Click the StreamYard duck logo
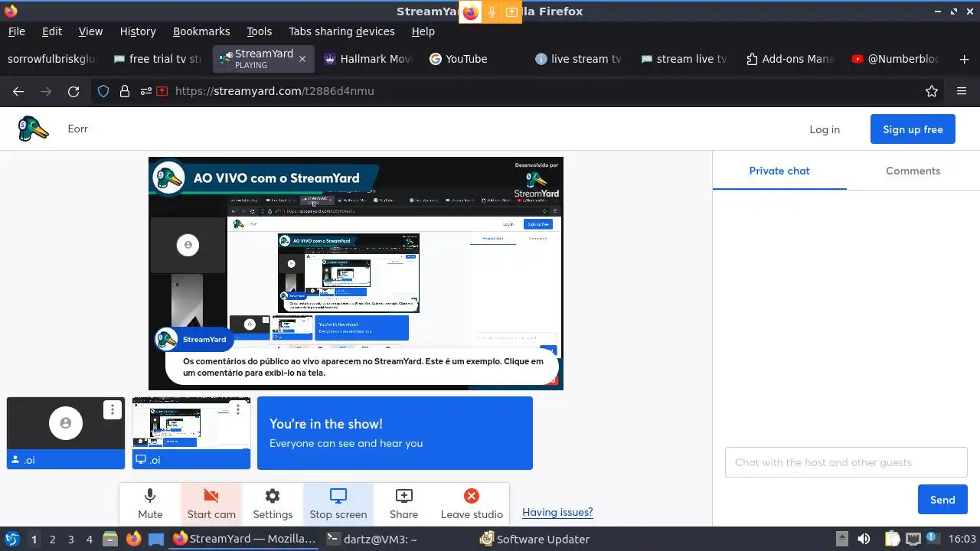The image size is (980, 551). click(x=33, y=129)
